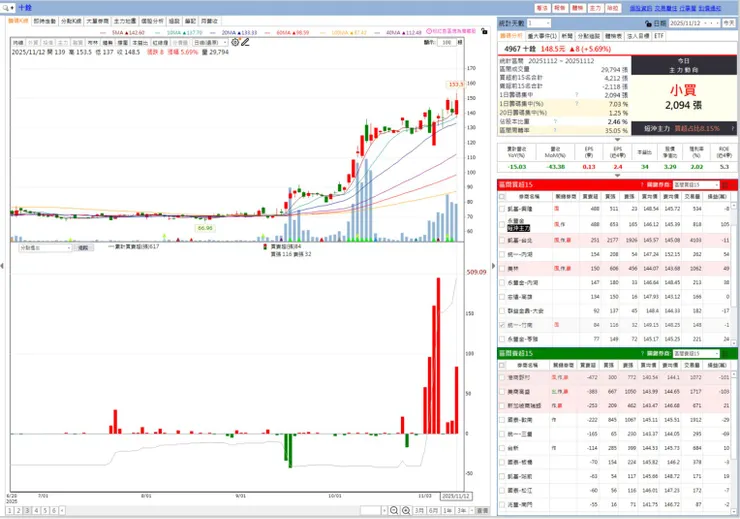
Task: Go to chart page 3
Action: [x=27, y=511]
